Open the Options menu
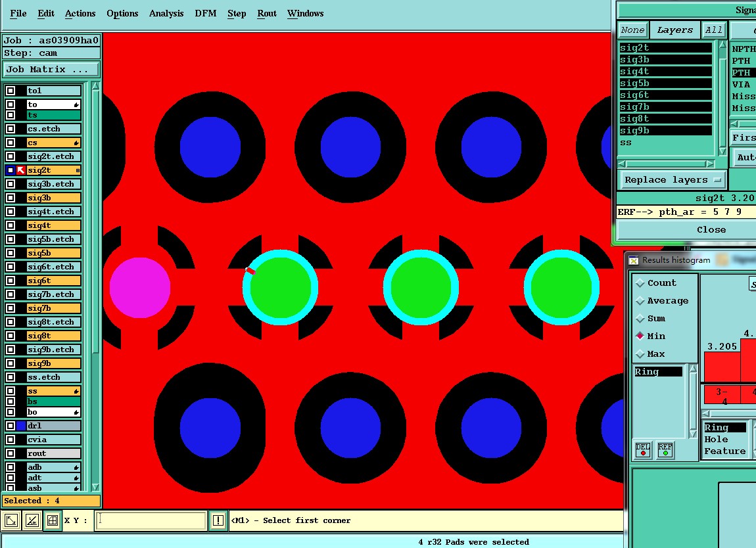 click(122, 14)
